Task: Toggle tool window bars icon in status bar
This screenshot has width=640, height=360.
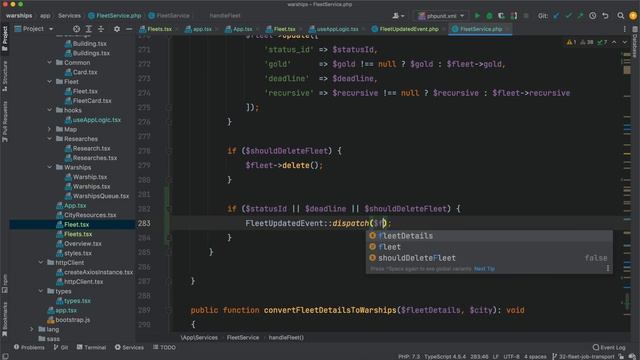Action: click(x=5, y=356)
